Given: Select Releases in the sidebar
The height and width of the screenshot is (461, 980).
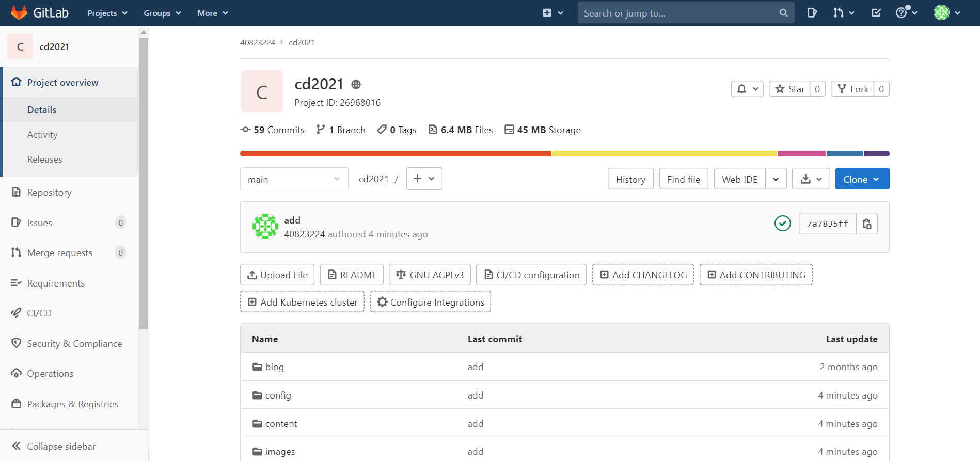Looking at the screenshot, I should click(45, 159).
